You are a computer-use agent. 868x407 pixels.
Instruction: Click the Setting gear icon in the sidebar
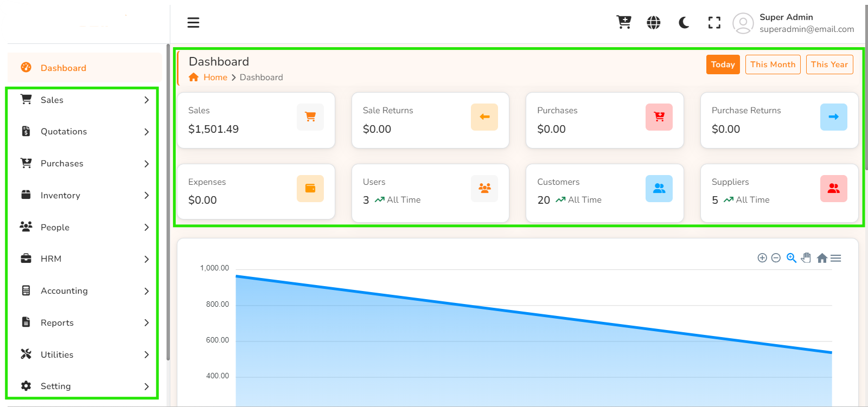click(x=26, y=386)
